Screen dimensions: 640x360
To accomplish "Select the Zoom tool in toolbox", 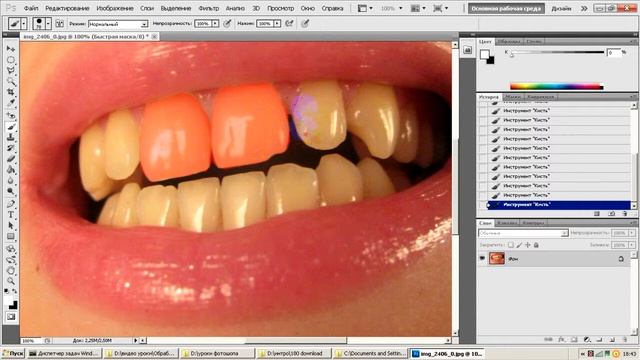I will [11, 281].
